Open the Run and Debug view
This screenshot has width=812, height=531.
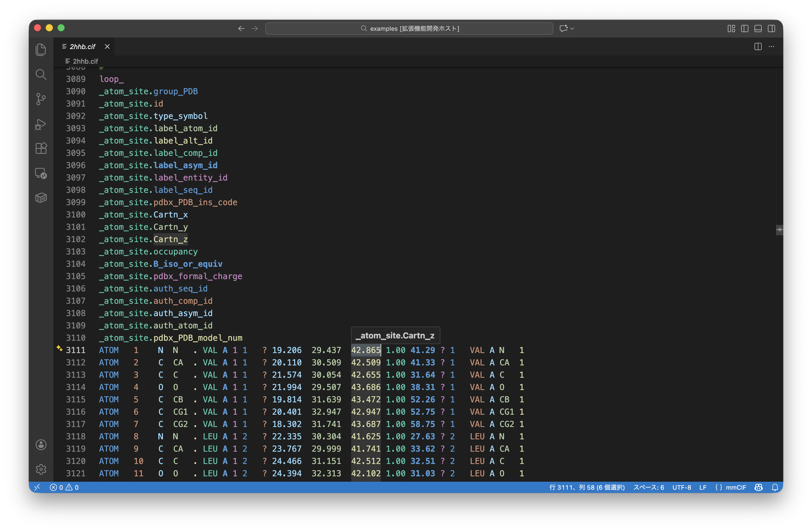(x=41, y=124)
